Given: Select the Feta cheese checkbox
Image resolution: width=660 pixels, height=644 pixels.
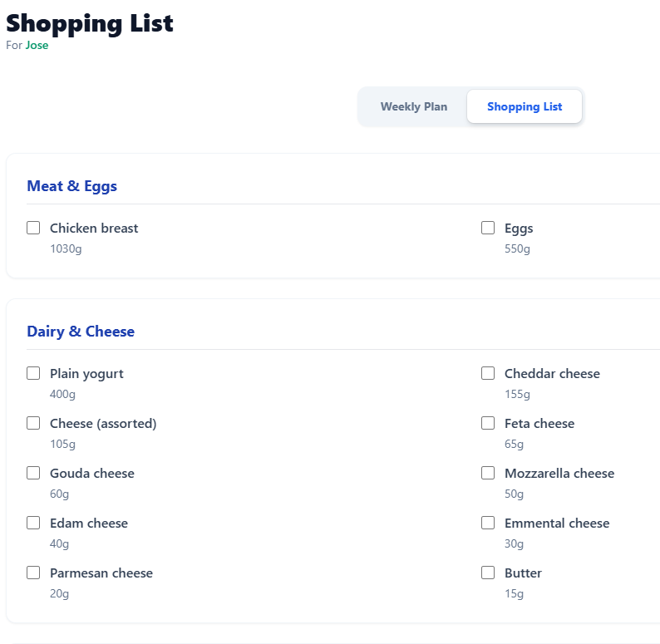Looking at the screenshot, I should pyautogui.click(x=488, y=424).
